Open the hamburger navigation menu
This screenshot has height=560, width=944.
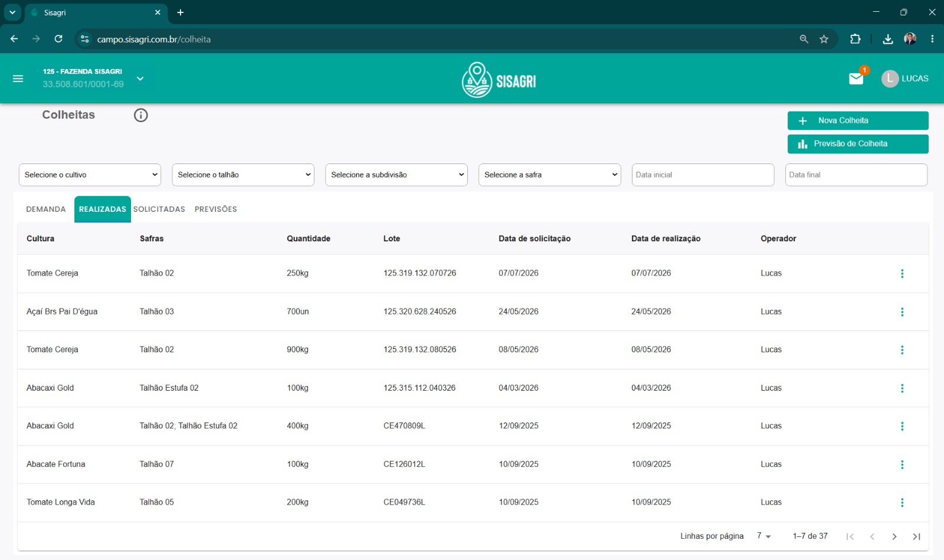[x=18, y=78]
